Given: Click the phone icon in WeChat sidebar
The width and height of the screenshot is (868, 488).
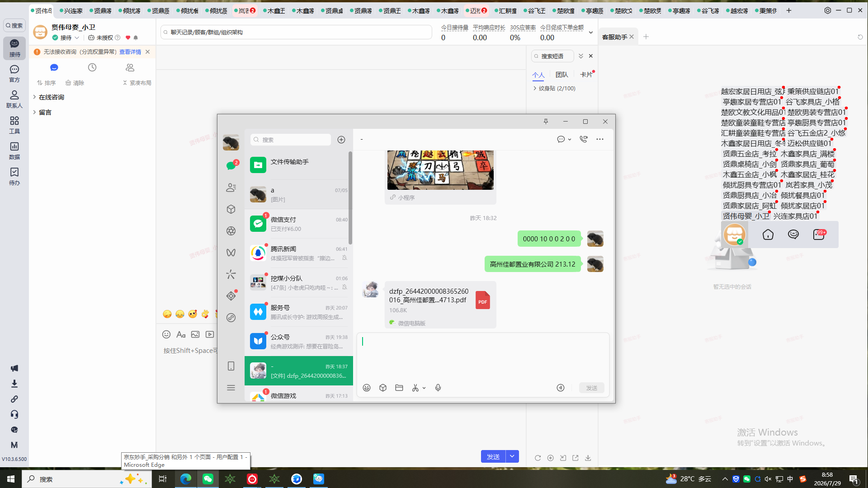Looking at the screenshot, I should point(231,366).
